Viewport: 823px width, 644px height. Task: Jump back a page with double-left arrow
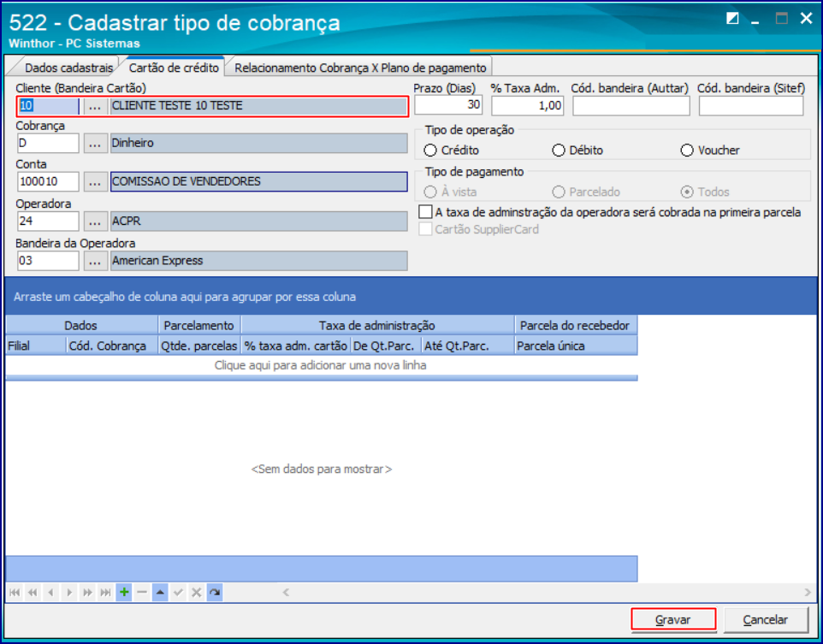pyautogui.click(x=33, y=593)
